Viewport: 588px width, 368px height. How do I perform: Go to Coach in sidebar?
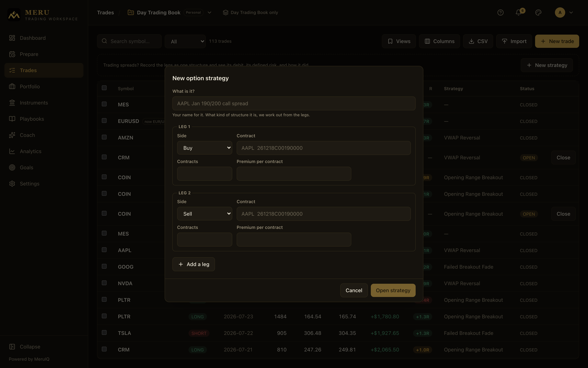pyautogui.click(x=44, y=135)
